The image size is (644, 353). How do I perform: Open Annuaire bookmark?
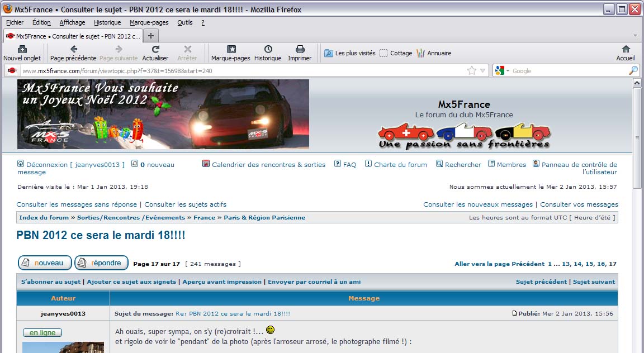[434, 53]
